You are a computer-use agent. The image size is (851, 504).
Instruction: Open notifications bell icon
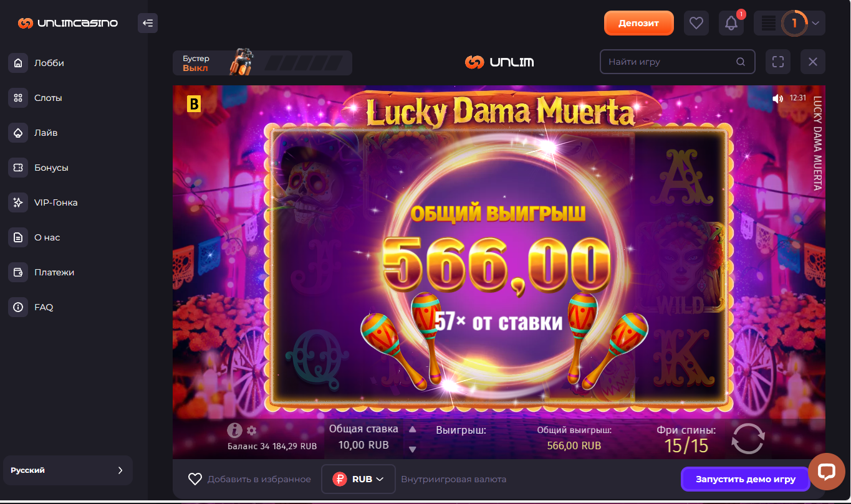coord(731,24)
